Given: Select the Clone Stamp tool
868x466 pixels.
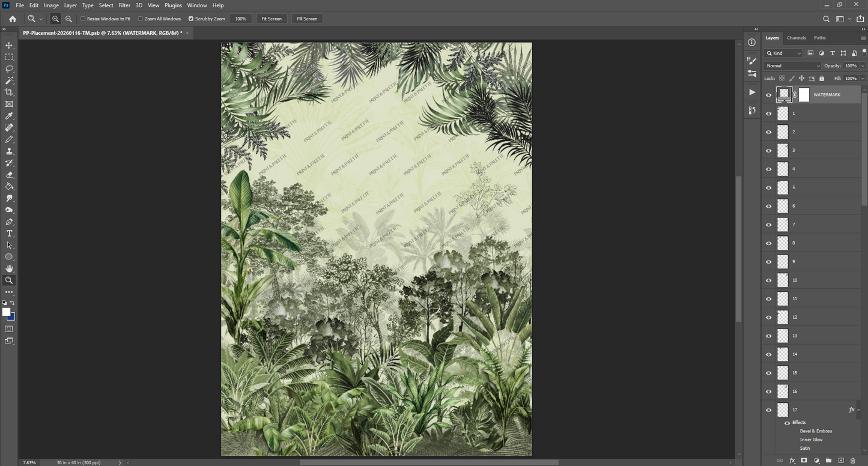Looking at the screenshot, I should (x=9, y=151).
